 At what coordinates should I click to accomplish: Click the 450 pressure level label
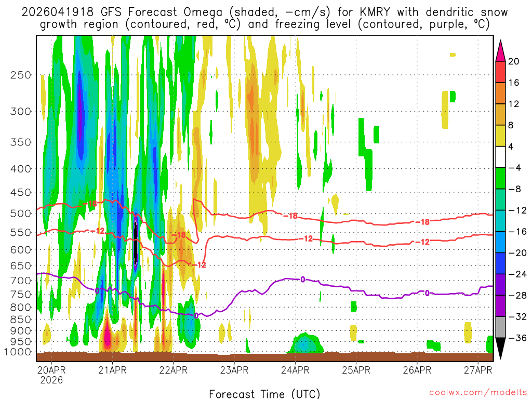pyautogui.click(x=21, y=192)
